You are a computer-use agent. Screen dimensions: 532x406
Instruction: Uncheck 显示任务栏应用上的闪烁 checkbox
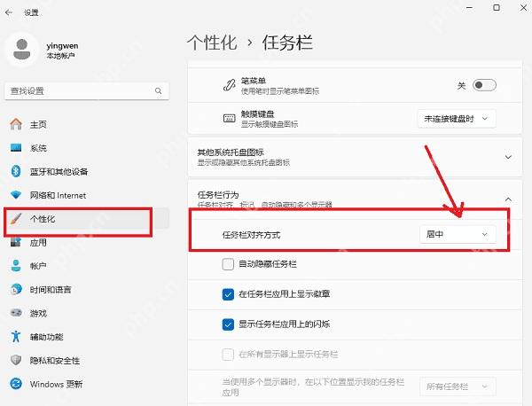coord(228,324)
